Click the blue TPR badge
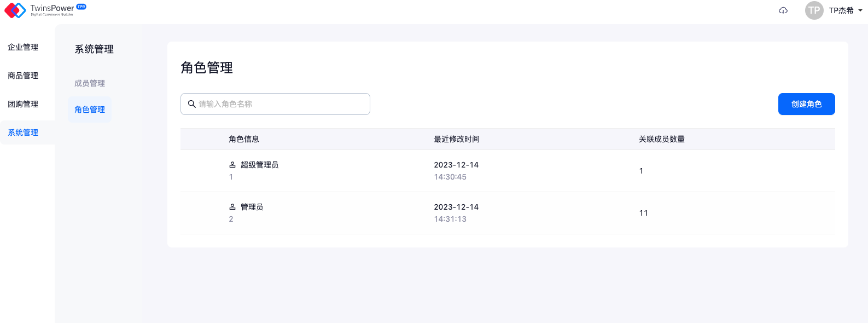Image resolution: width=868 pixels, height=323 pixels. coord(81,7)
